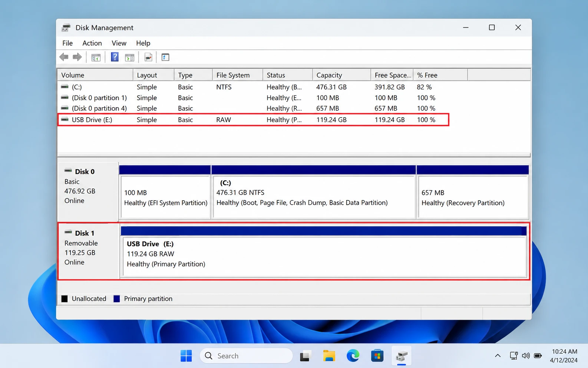Open Microsoft Store from the taskbar
This screenshot has height=368, width=588.
point(377,356)
